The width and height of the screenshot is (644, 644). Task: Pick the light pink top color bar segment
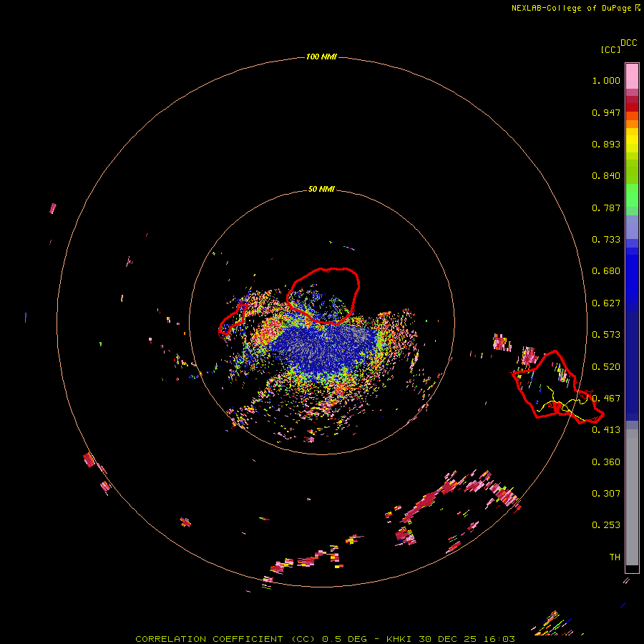(x=632, y=77)
